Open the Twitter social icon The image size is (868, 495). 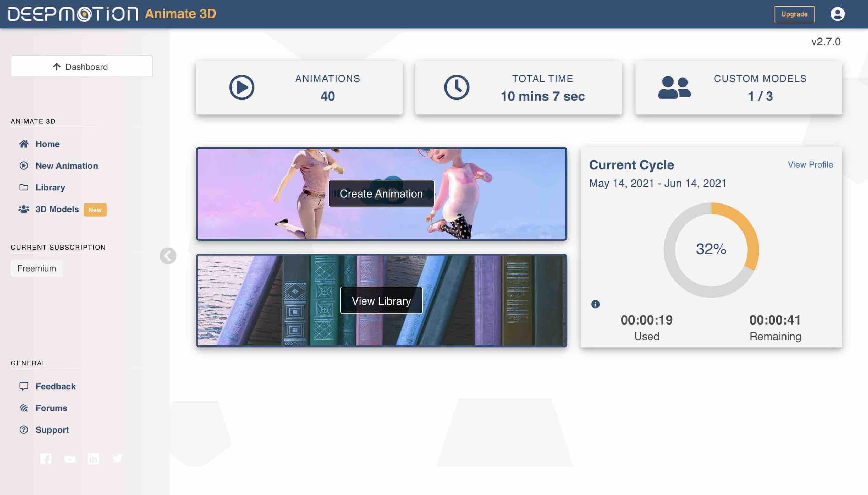pos(117,458)
